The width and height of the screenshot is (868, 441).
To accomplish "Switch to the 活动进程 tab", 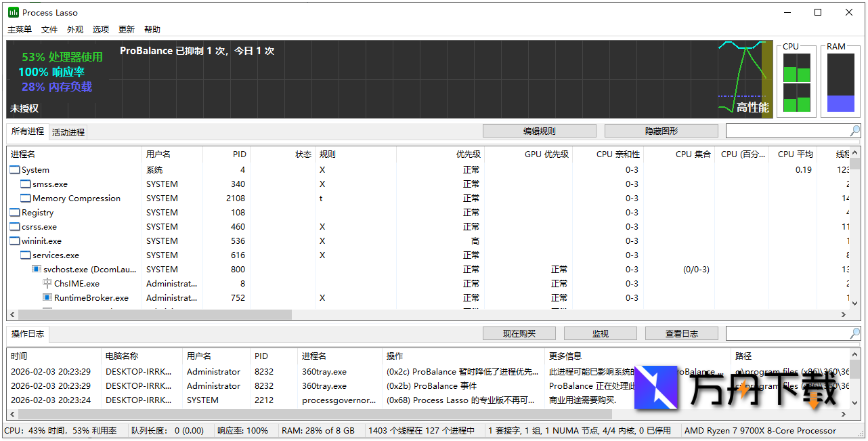I will 67,131.
